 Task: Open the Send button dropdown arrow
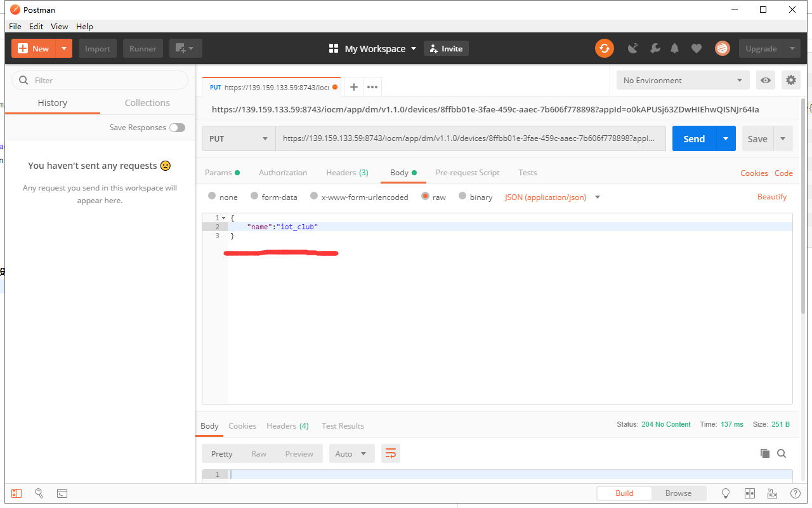(x=726, y=138)
